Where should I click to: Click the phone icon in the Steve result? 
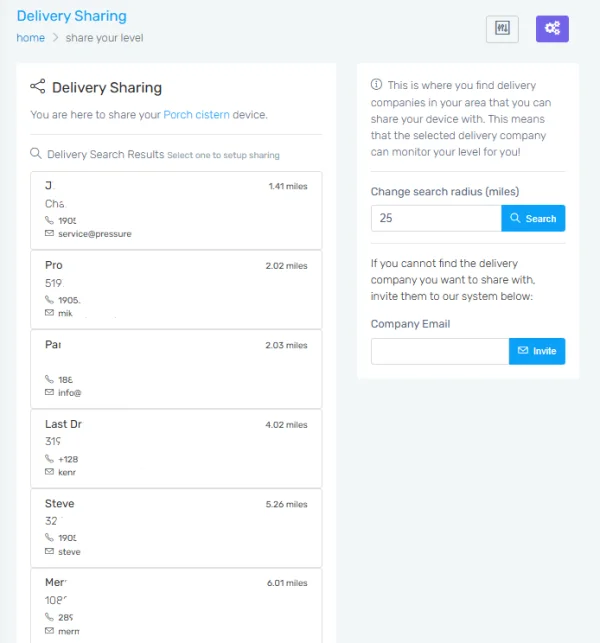(x=49, y=537)
